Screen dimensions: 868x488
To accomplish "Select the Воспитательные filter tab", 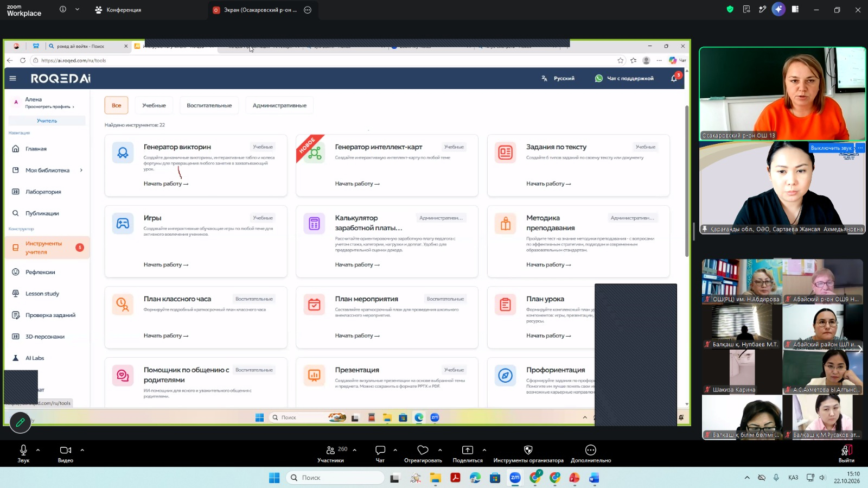I will click(x=209, y=105).
